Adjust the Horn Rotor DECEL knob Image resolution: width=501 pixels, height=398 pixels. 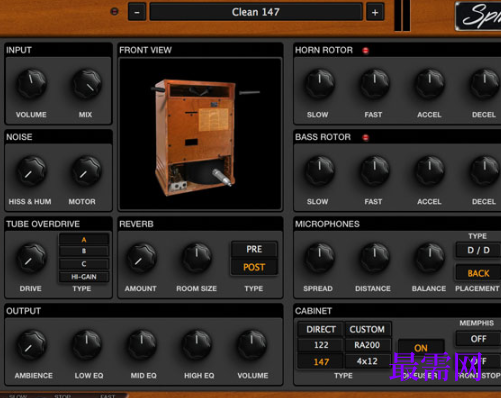pos(485,84)
